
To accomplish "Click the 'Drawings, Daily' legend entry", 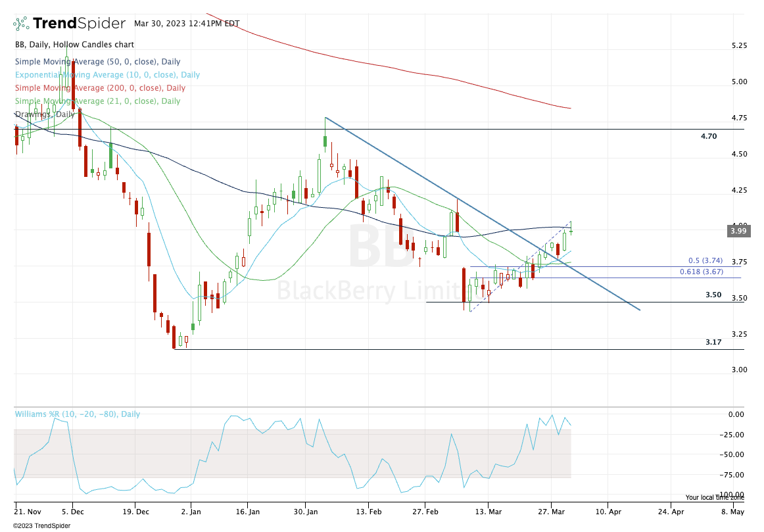I will coord(45,114).
